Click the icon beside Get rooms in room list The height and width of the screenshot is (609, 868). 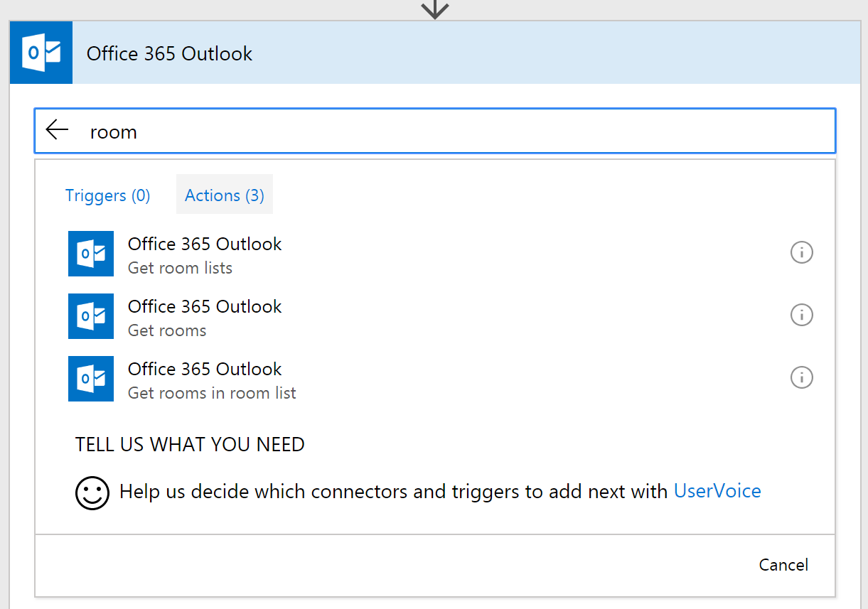[91, 379]
